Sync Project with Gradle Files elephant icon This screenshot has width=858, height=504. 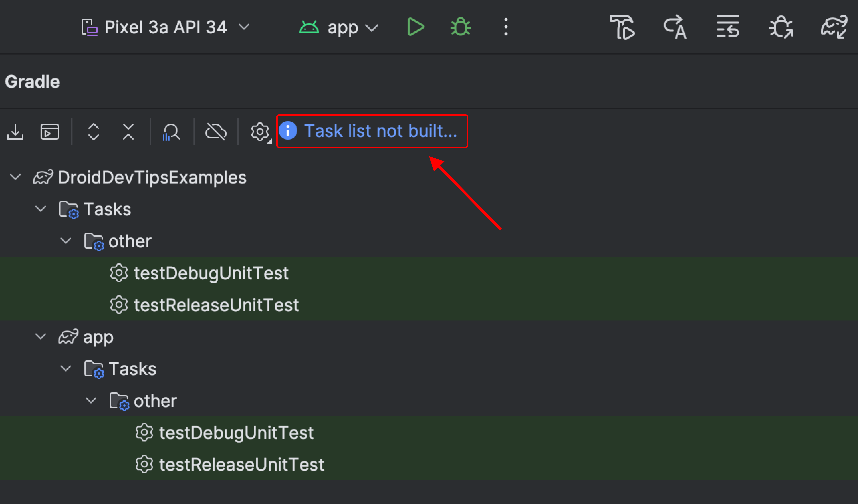[x=834, y=27]
